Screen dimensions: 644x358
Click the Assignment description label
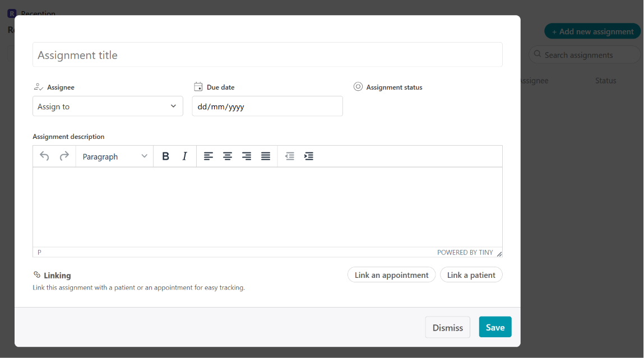click(x=68, y=136)
